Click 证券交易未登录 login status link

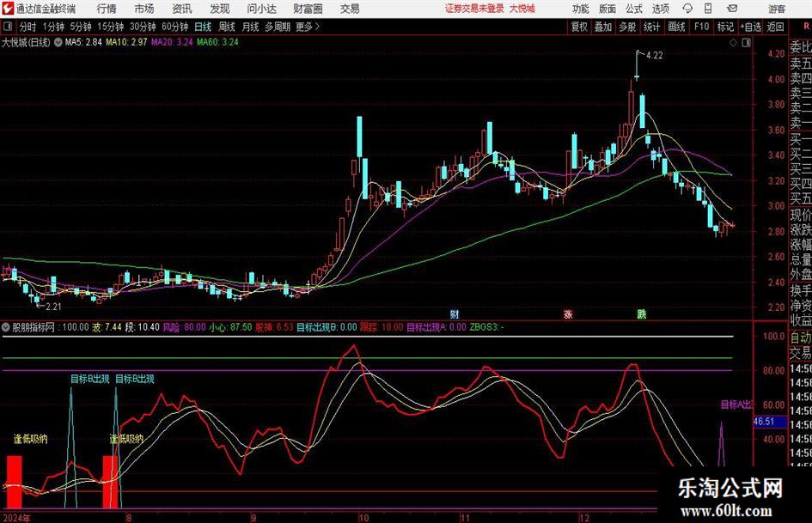(x=474, y=9)
